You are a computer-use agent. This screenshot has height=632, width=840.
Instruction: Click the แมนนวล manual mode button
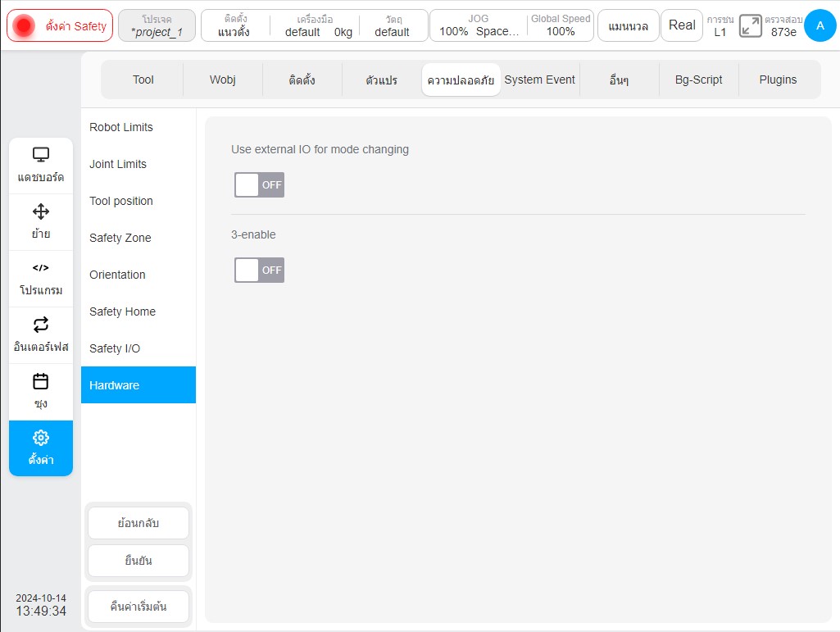click(628, 25)
